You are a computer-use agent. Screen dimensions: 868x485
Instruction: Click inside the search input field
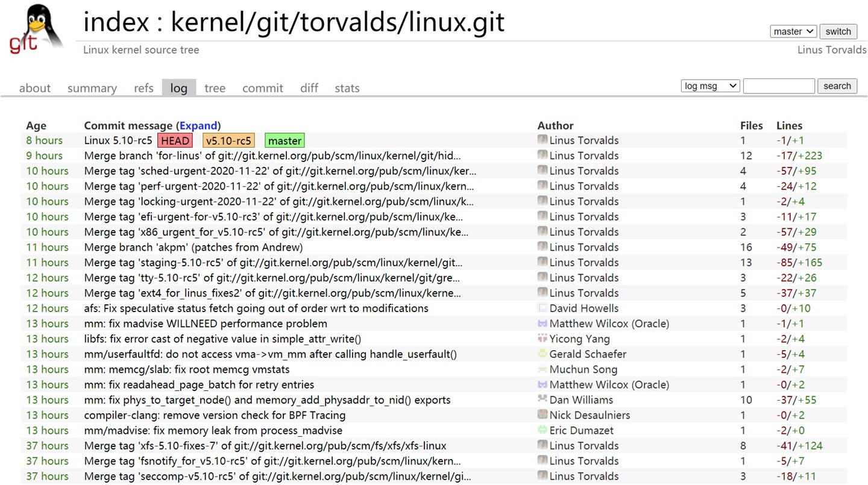click(779, 86)
